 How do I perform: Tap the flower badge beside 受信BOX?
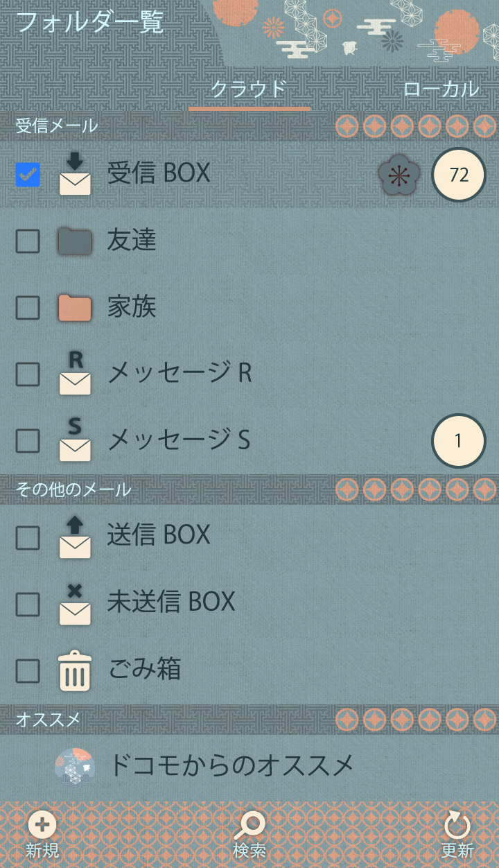399,175
